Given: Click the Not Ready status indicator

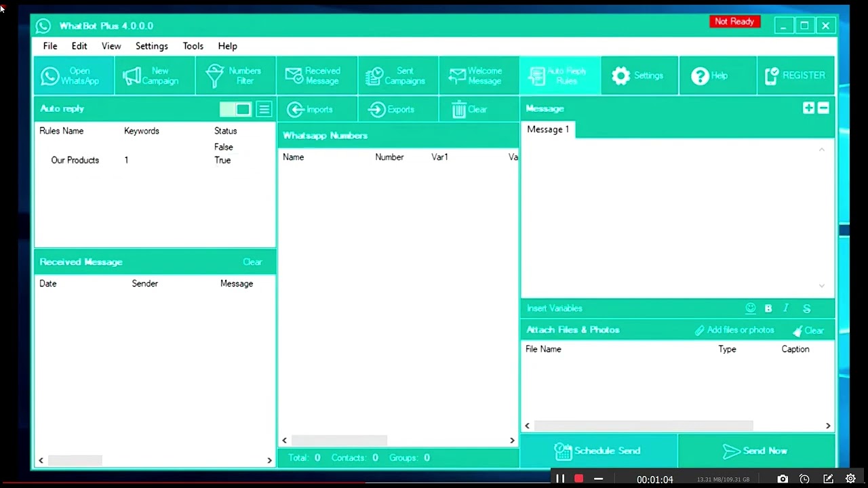Looking at the screenshot, I should (734, 22).
